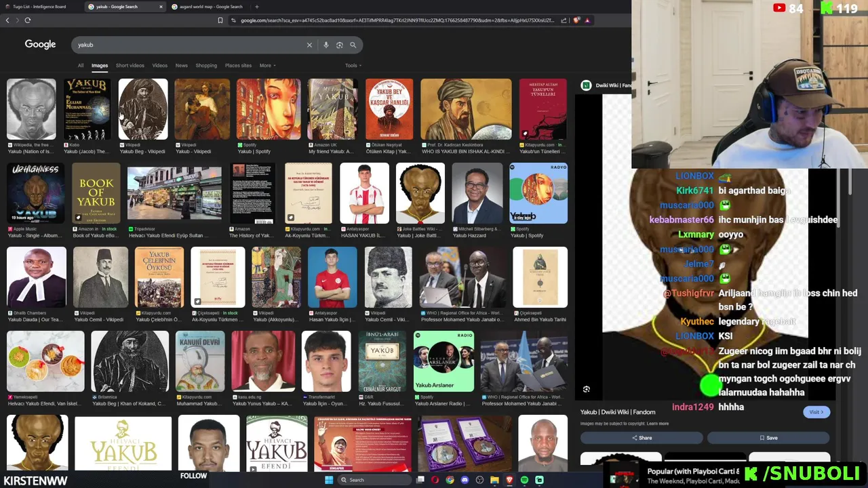The width and height of the screenshot is (868, 488).
Task: Open Yakub İlçin Transfermarkt player thumbnail
Action: 326,361
